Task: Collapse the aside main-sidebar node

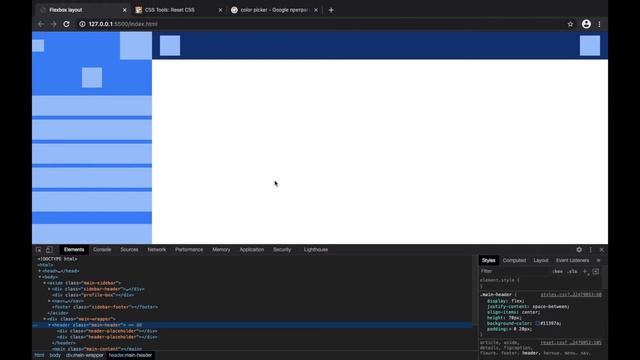Action: coord(44,283)
